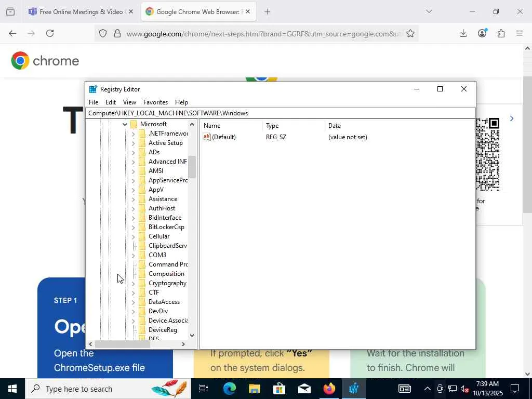Viewport: 532px width, 399px height.
Task: Click the registry path address bar
Action: point(280,113)
